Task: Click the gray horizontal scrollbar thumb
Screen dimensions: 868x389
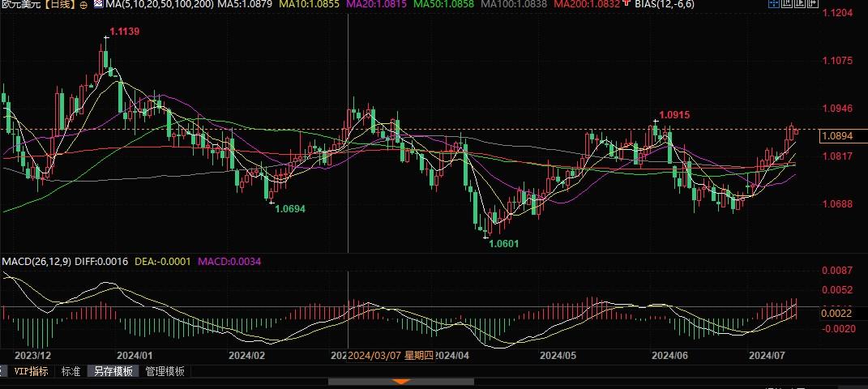Action: coord(401,382)
